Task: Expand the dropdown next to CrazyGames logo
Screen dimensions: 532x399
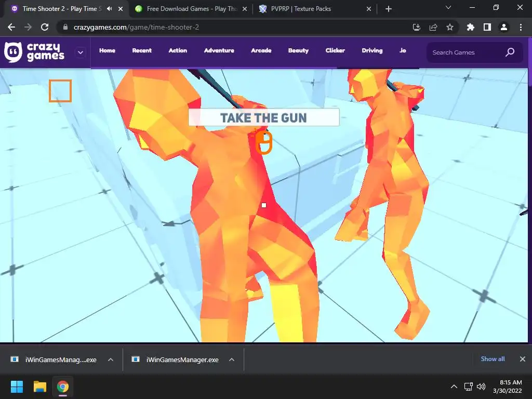Action: 81,52
